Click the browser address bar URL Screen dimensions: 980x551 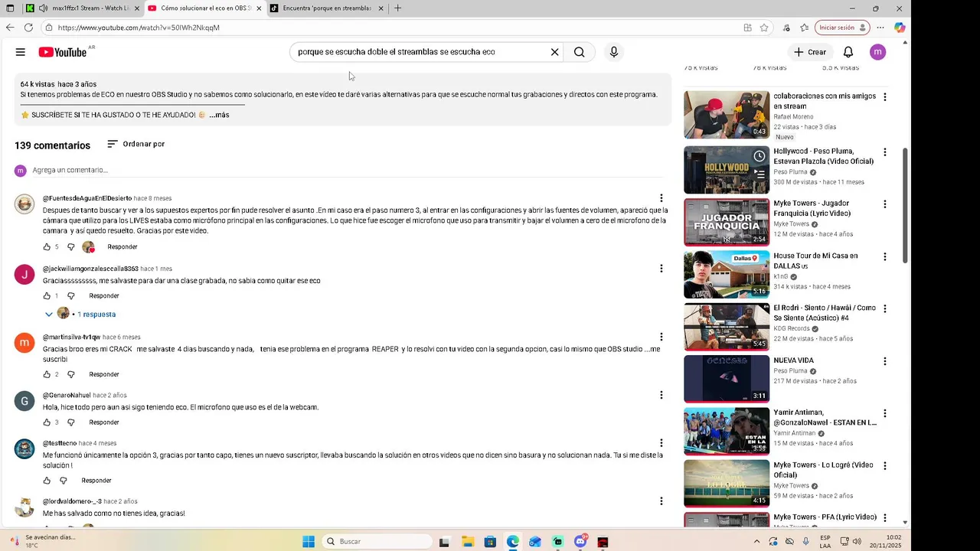pos(139,28)
